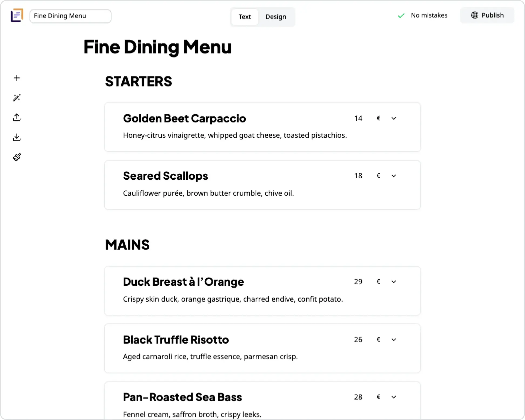Open Duck Breast à l'Orange dropdown arrow
525x420 pixels.
[x=394, y=282]
